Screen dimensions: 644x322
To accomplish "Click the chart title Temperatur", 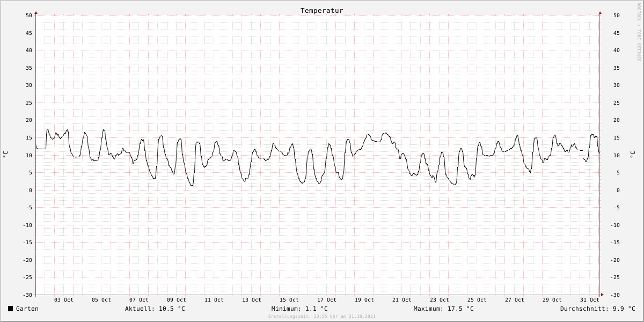I will point(322,10).
